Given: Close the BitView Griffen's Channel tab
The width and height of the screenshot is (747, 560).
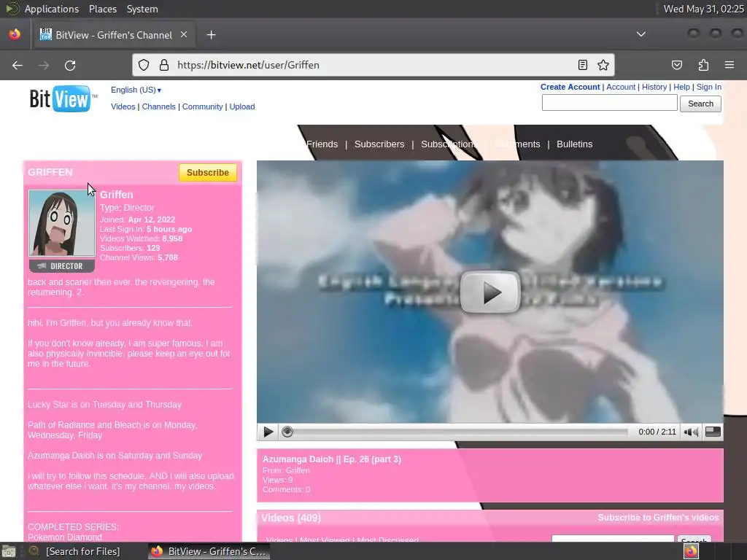Looking at the screenshot, I should pyautogui.click(x=184, y=35).
